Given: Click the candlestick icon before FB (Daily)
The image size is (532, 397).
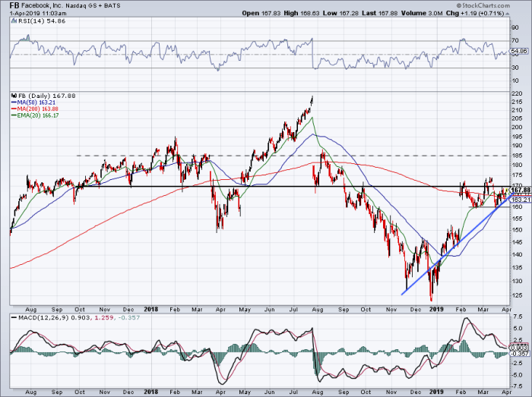Looking at the screenshot, I should [14, 96].
